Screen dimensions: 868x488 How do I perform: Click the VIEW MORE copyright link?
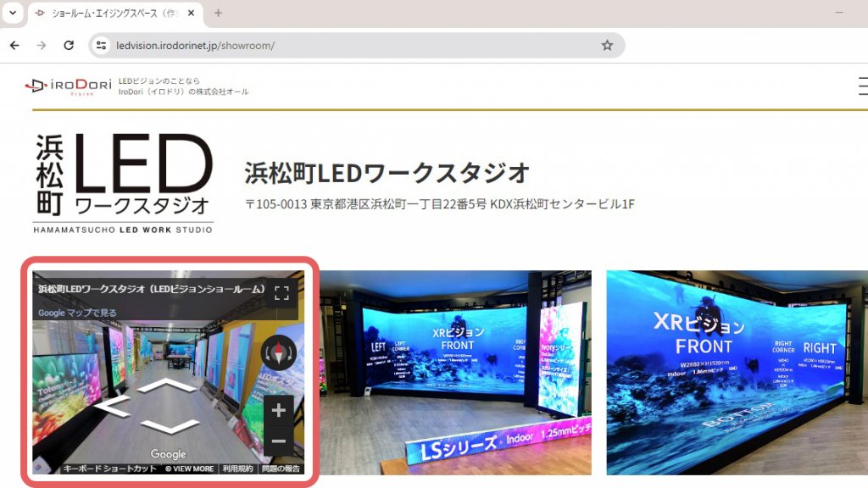189,469
